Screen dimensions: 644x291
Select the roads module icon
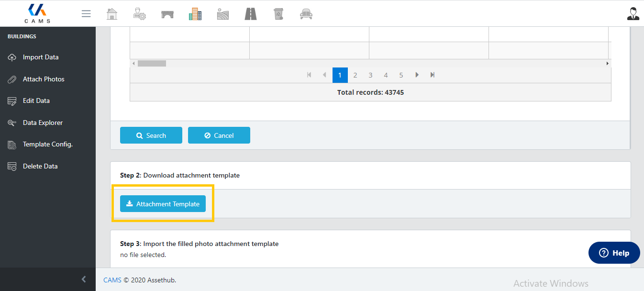(x=251, y=14)
